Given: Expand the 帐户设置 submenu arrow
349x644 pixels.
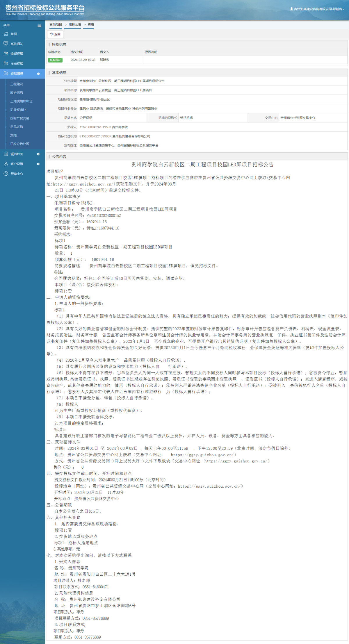Looking at the screenshot, I should click(38, 164).
